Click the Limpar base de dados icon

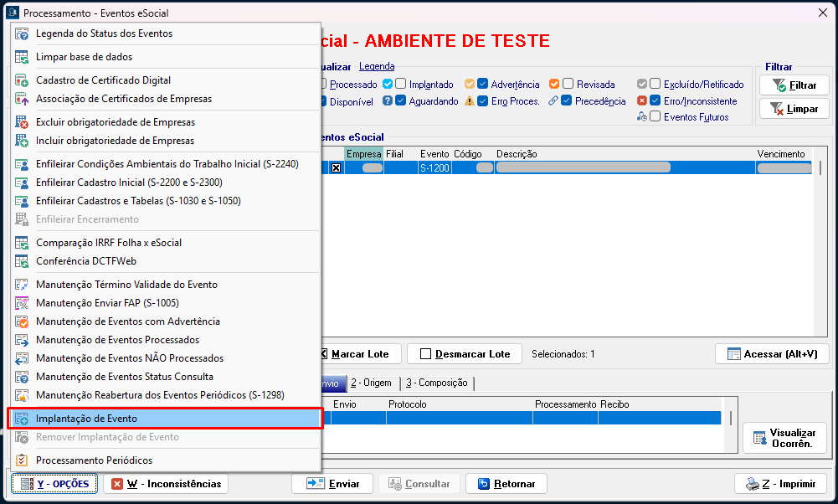tap(22, 57)
